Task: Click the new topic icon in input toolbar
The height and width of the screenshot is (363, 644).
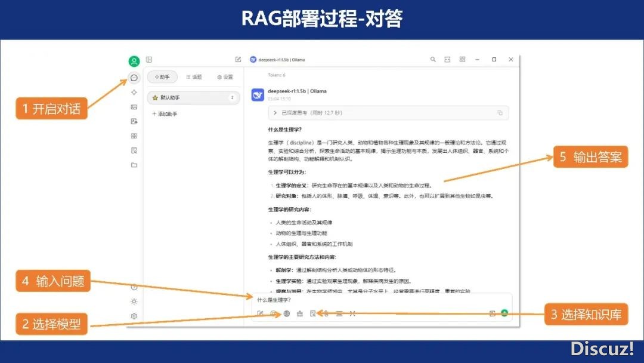Action: pos(260,313)
